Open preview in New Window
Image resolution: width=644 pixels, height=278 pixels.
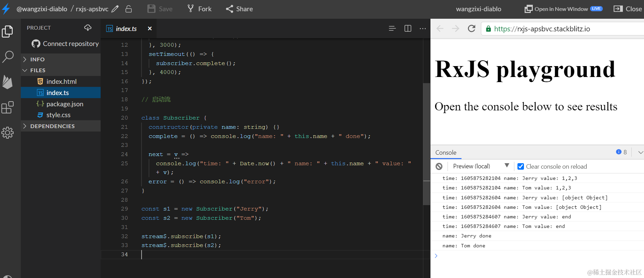563,9
